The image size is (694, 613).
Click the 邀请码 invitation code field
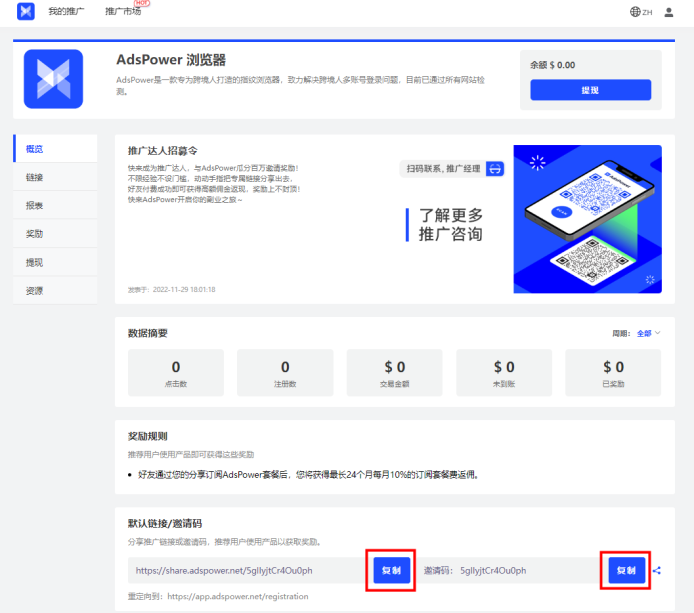click(x=513, y=571)
